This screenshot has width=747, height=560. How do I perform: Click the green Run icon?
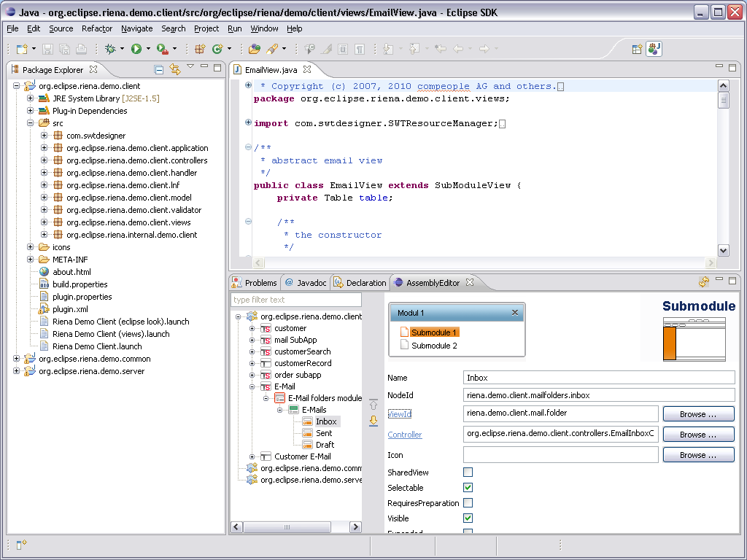136,49
